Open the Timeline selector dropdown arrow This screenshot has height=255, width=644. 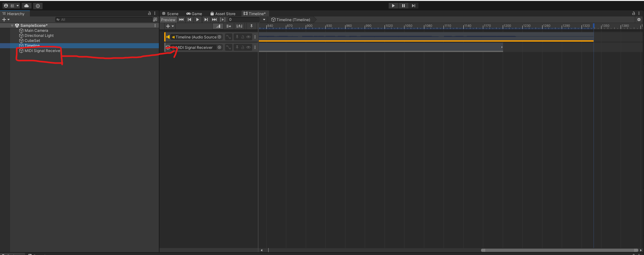coord(264,20)
